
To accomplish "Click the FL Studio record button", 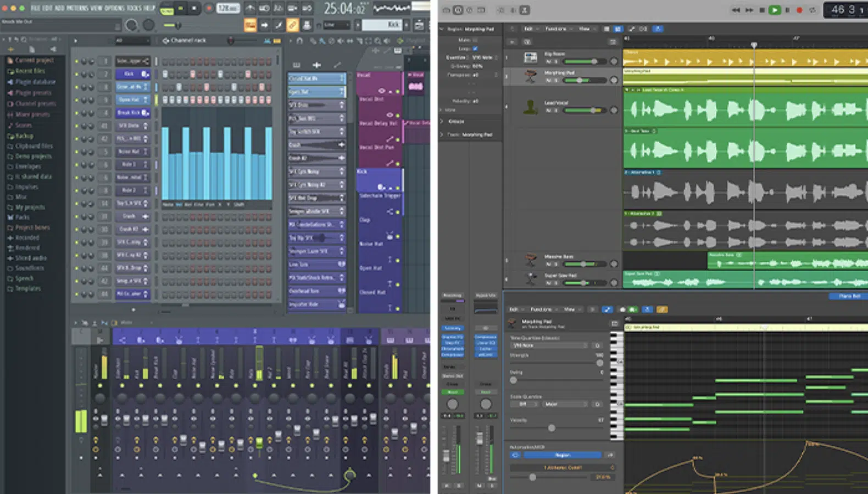I will (x=209, y=8).
